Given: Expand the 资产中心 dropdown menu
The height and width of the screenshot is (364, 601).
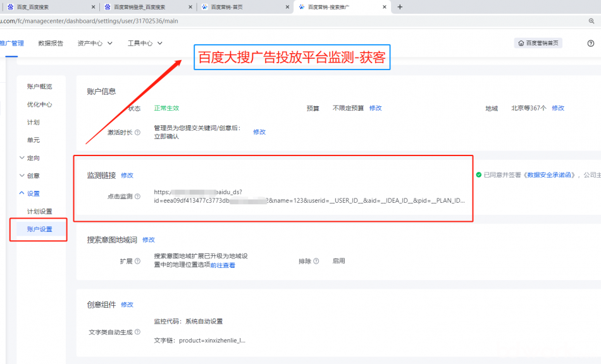Looking at the screenshot, I should pos(95,43).
